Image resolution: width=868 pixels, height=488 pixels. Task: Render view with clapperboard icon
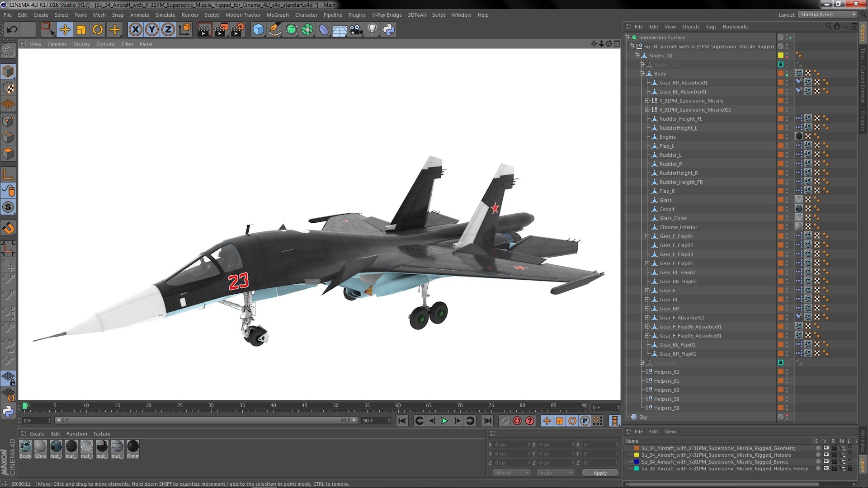point(204,30)
